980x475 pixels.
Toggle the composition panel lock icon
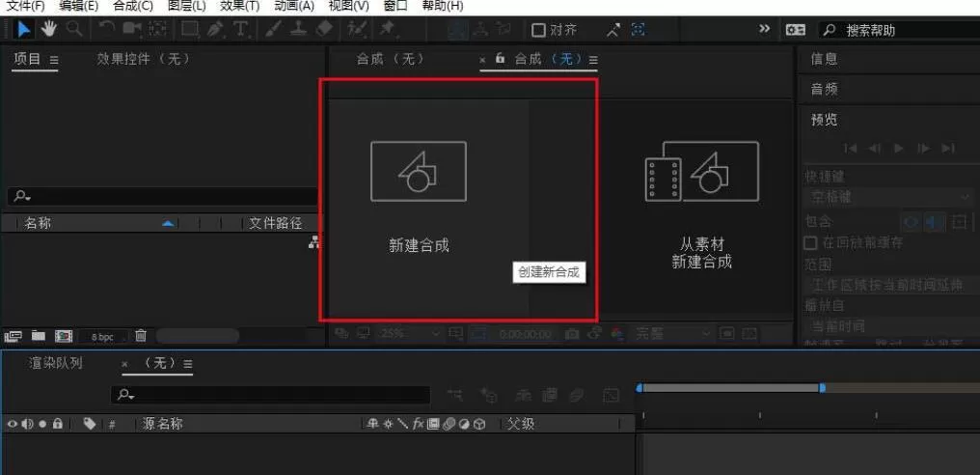pyautogui.click(x=500, y=58)
